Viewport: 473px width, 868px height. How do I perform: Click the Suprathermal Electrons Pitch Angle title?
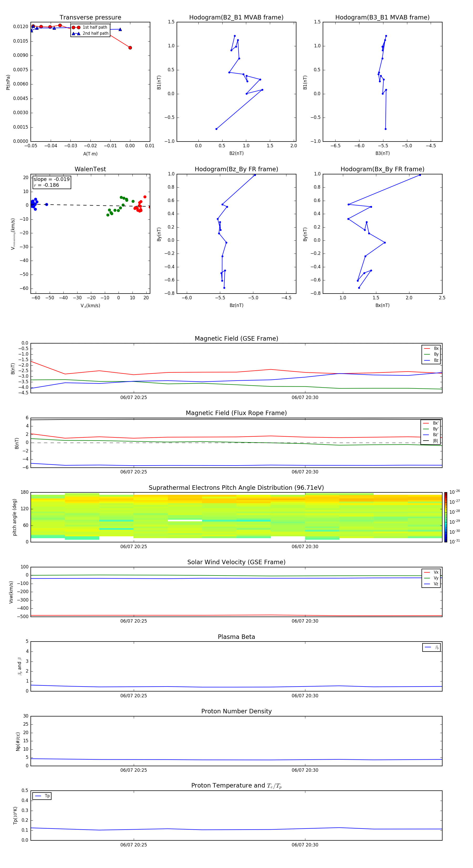point(236,488)
